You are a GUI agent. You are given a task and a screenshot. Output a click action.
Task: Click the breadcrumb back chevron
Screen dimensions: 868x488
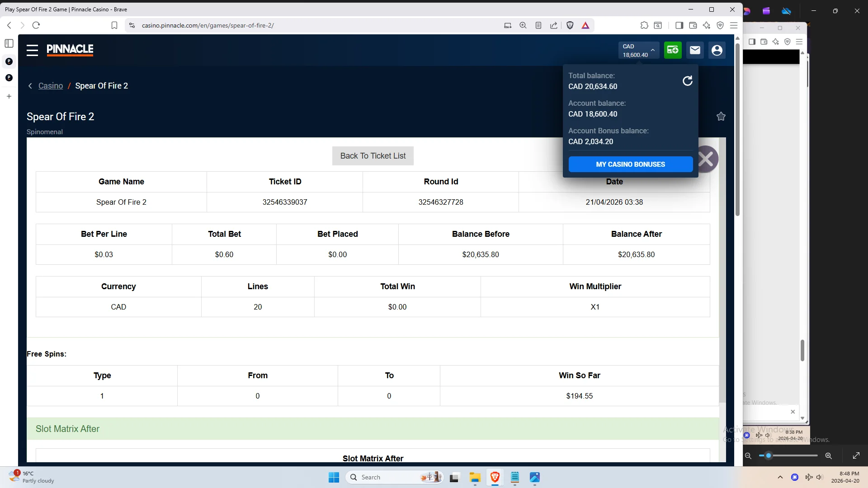point(30,86)
